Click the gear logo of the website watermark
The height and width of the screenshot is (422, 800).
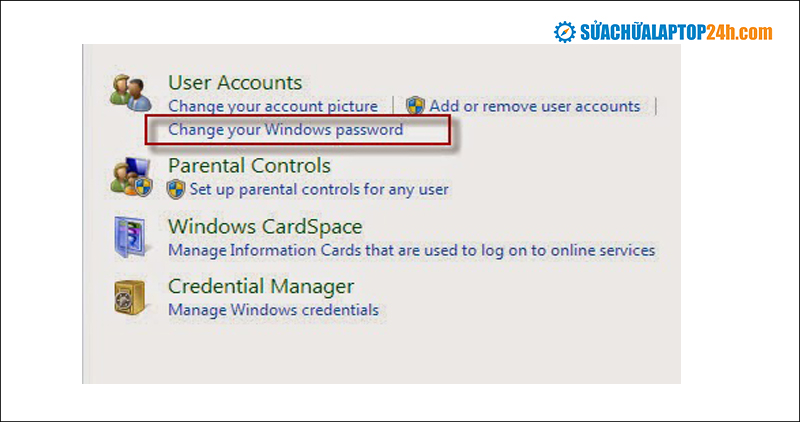pos(566,33)
